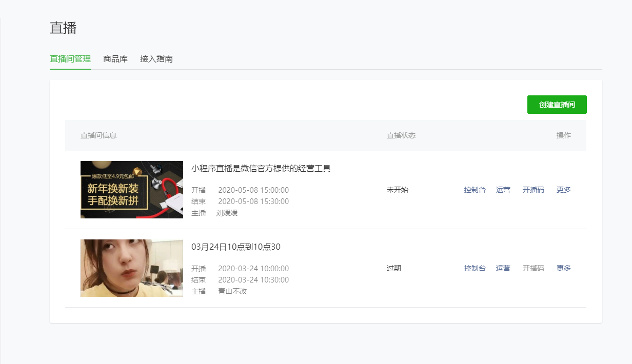This screenshot has width=632, height=364.
Task: Click the 直播状态 column header
Action: click(x=401, y=135)
